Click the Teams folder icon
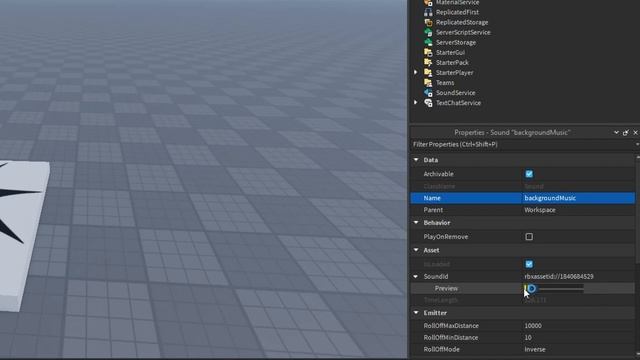Image resolution: width=640 pixels, height=360 pixels. (x=428, y=82)
